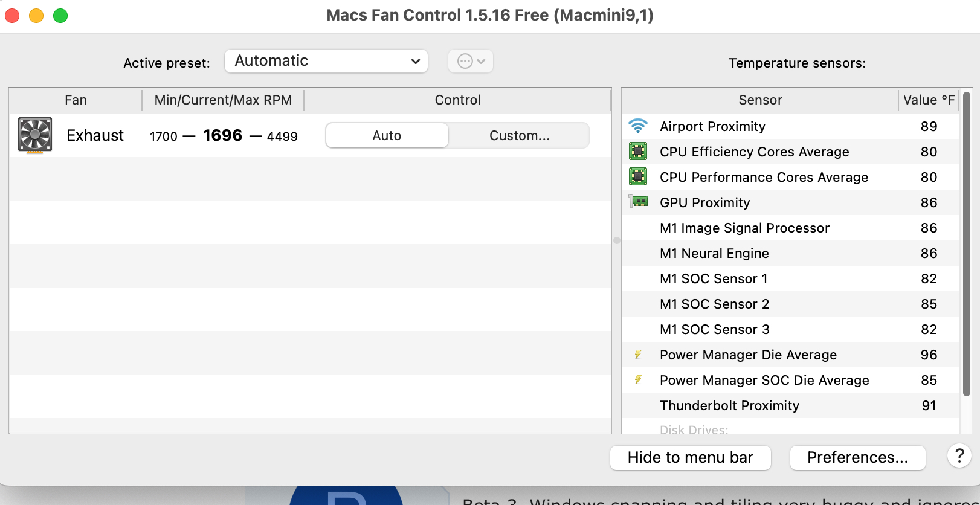Screen dimensions: 980x505
Task: Click the GPU Proximity card icon
Action: point(638,202)
